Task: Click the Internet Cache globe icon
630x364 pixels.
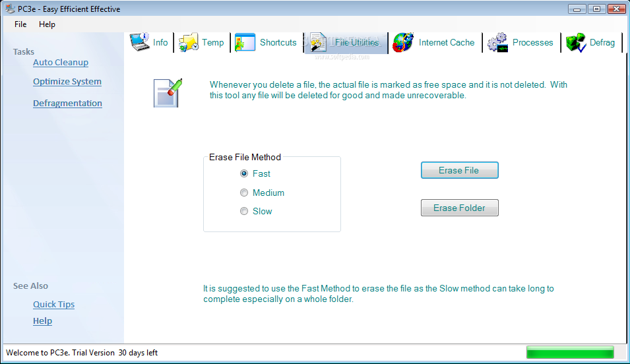Action: click(x=403, y=43)
